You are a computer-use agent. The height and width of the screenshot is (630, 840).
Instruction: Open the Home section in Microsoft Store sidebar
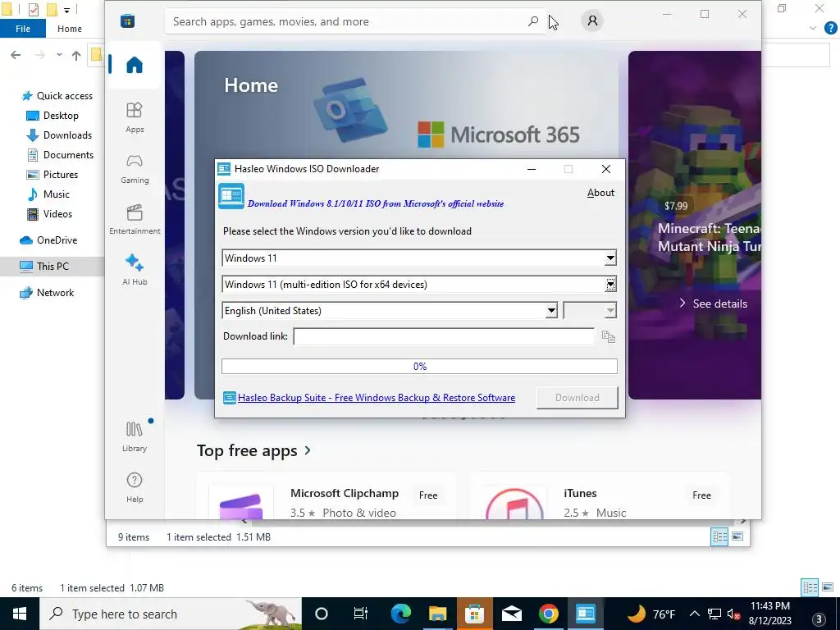click(x=135, y=65)
